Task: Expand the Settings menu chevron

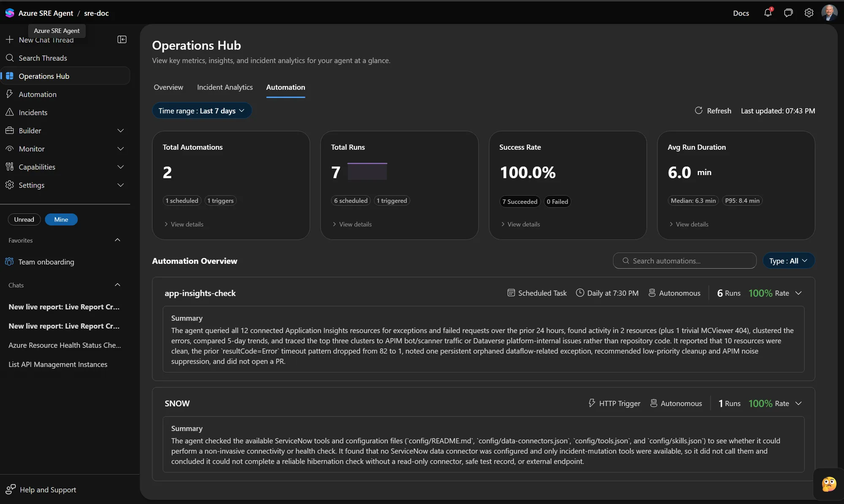Action: click(x=121, y=185)
